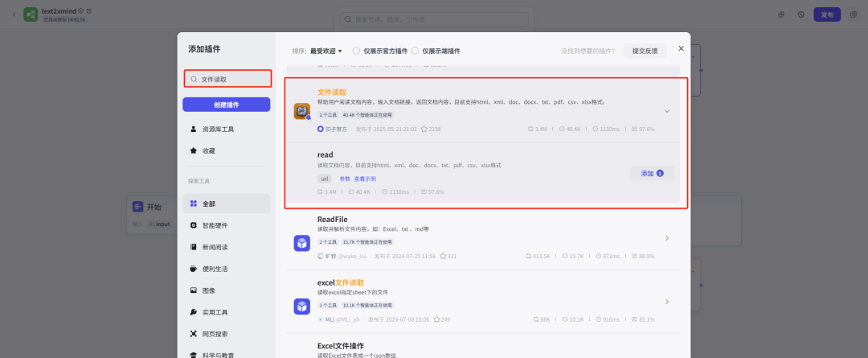868x358 pixels.
Task: Expand the ReadFile plugin chevron
Action: click(667, 238)
